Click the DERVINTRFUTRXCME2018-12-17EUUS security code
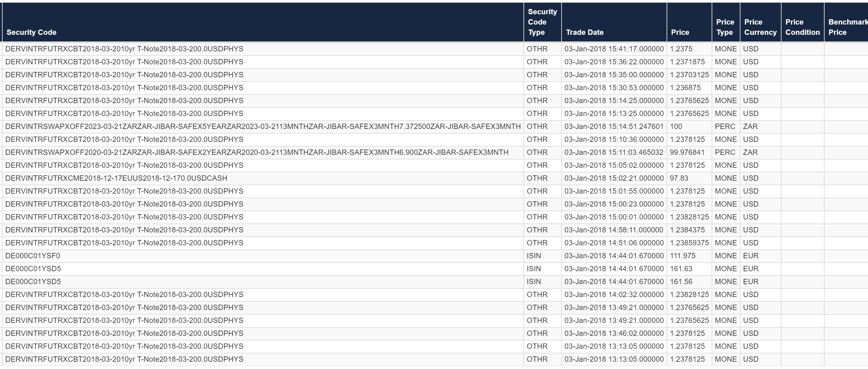 tap(116, 178)
